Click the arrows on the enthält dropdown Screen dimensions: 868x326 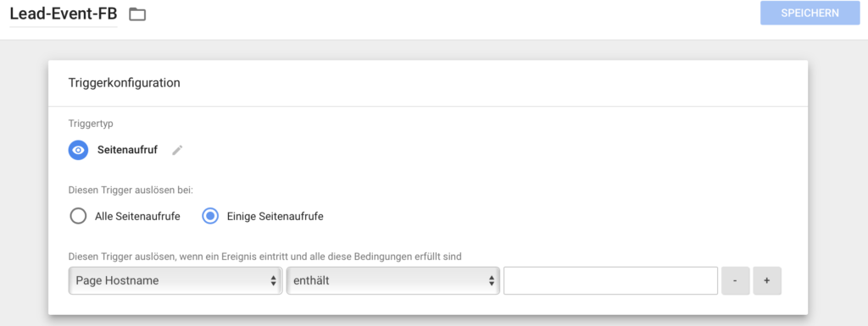point(491,280)
